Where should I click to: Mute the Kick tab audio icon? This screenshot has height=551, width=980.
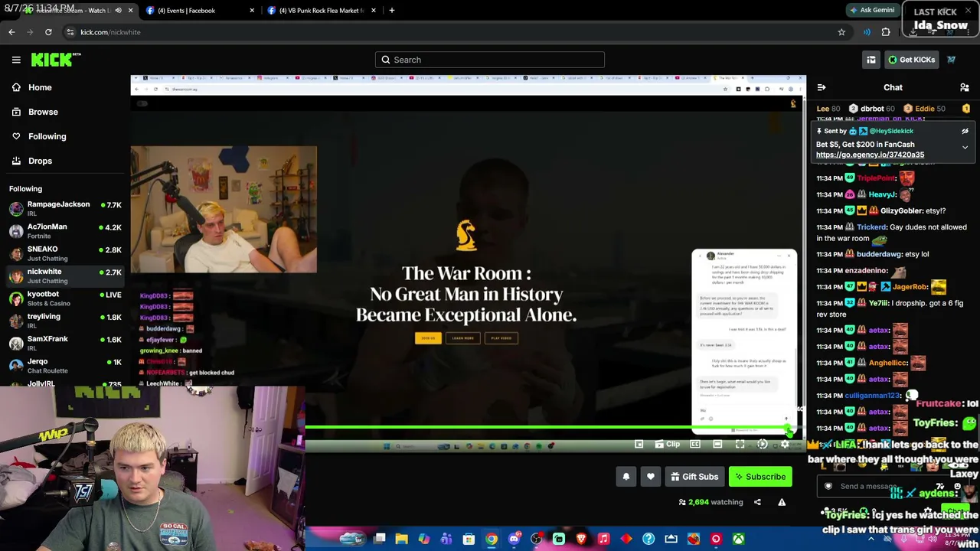(x=118, y=11)
